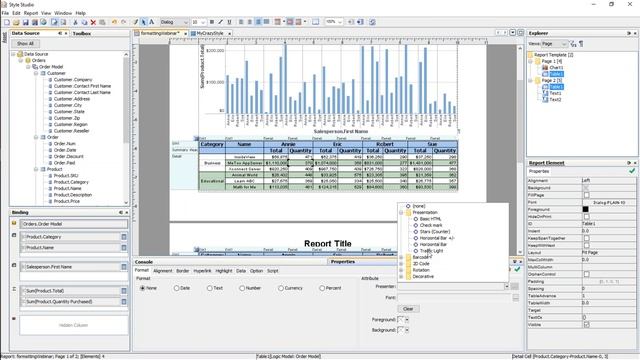Click the green checkmark in Report Element panel
The width and height of the screenshot is (640, 360).
[x=632, y=171]
